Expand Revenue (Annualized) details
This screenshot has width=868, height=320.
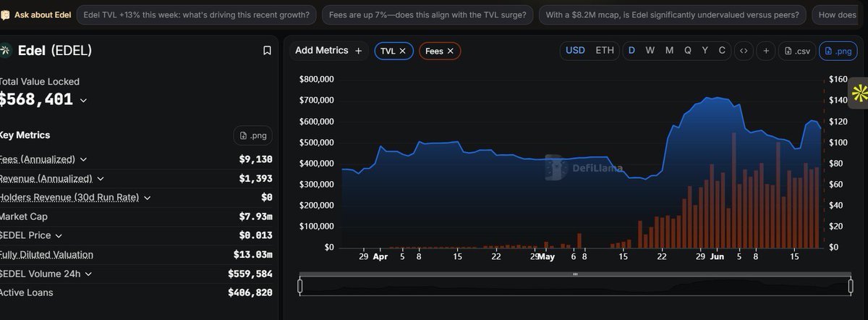101,179
